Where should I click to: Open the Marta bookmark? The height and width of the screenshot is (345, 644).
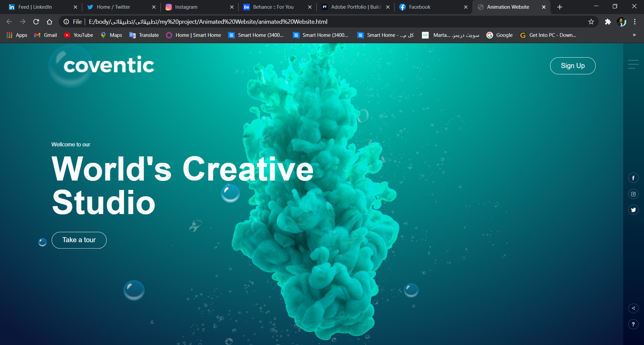tap(450, 35)
